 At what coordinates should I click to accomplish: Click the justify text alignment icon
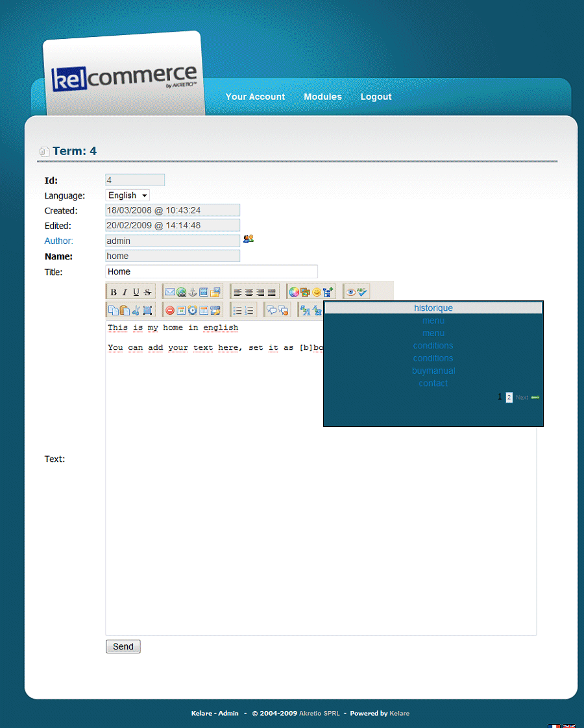pyautogui.click(x=272, y=292)
